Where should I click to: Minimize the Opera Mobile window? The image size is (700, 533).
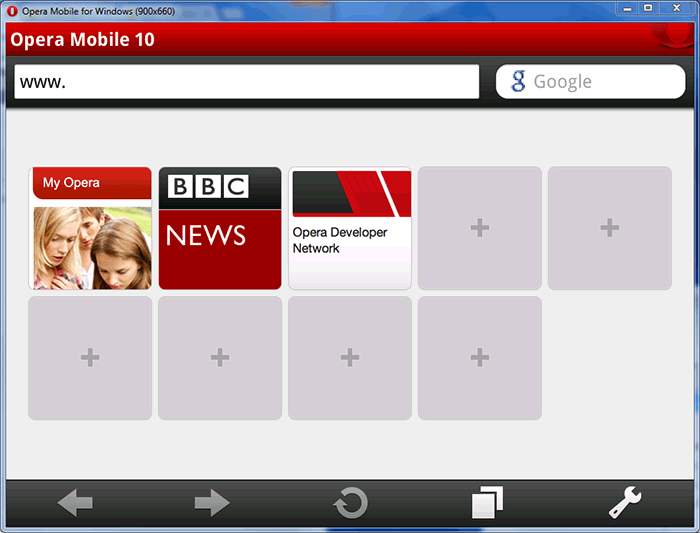pyautogui.click(x=627, y=8)
